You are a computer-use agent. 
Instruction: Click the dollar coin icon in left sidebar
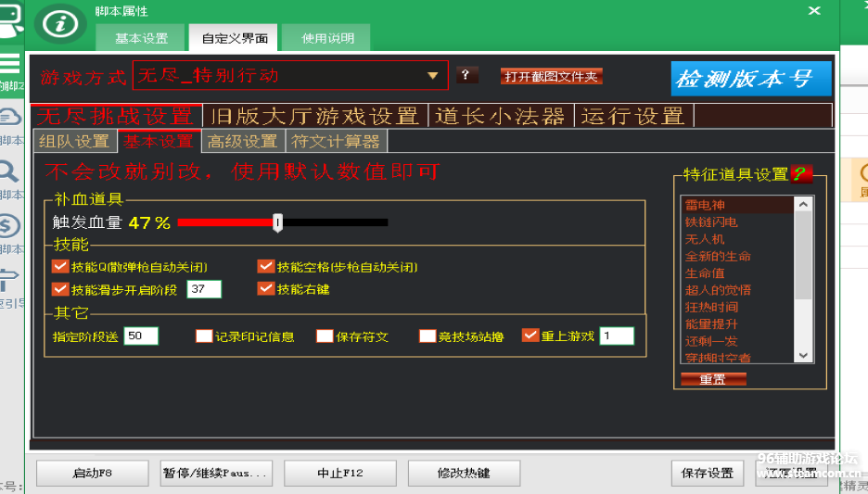(9, 225)
